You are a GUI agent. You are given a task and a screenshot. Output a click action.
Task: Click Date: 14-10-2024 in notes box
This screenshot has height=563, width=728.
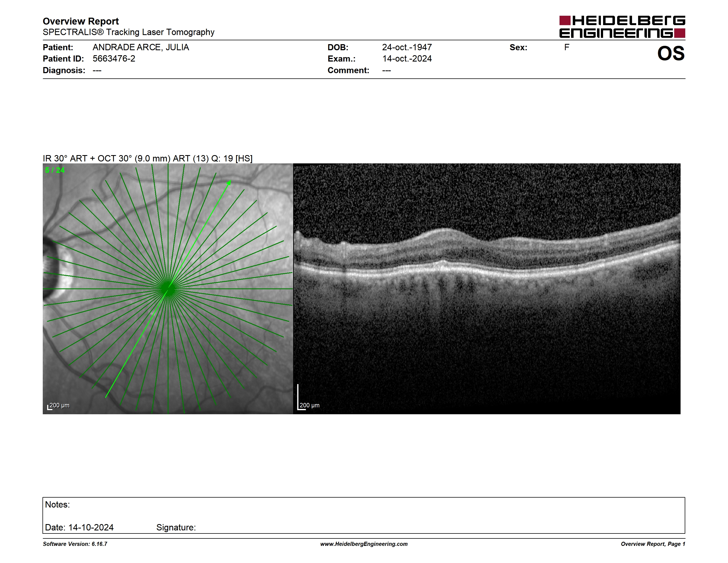click(x=79, y=527)
